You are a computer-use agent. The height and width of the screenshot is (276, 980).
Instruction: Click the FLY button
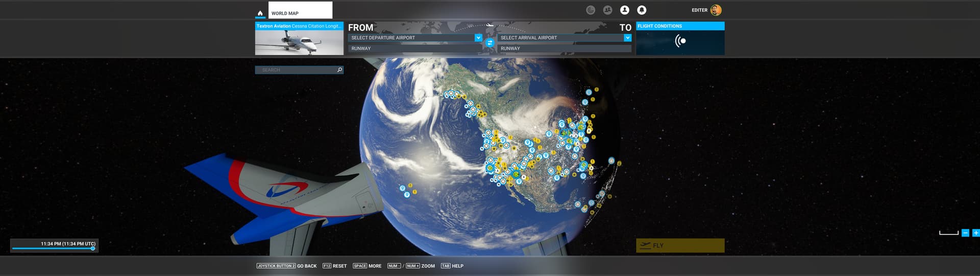pos(680,245)
